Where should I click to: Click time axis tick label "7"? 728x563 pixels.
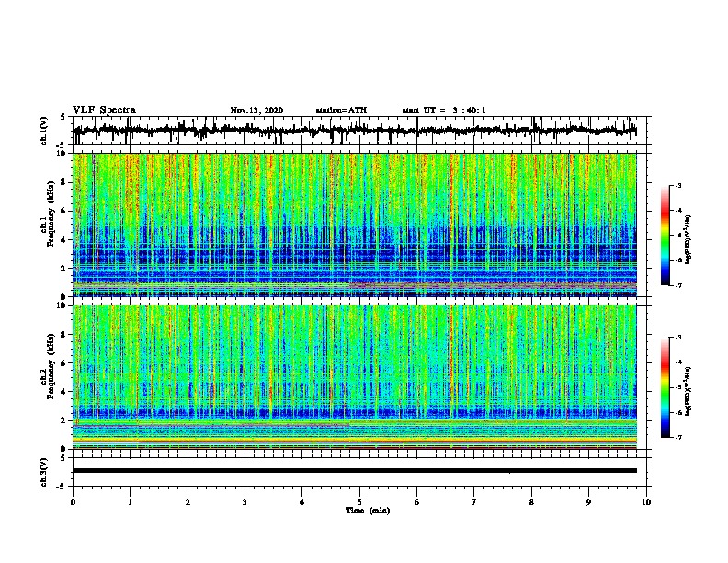tap(474, 502)
